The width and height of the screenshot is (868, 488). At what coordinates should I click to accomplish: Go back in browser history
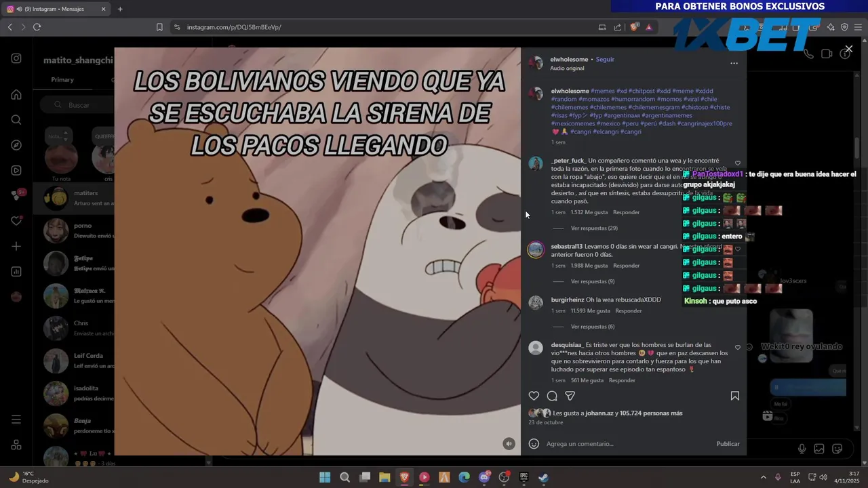click(9, 27)
